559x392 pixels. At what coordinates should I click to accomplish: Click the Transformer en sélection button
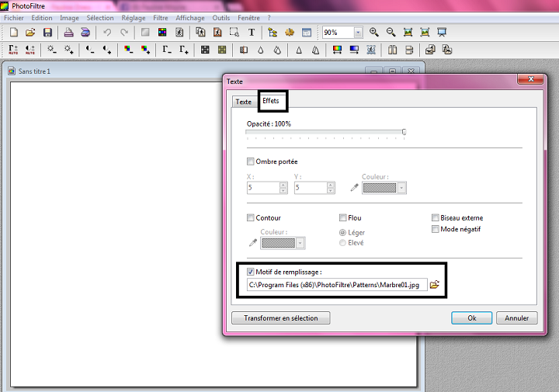pyautogui.click(x=280, y=317)
